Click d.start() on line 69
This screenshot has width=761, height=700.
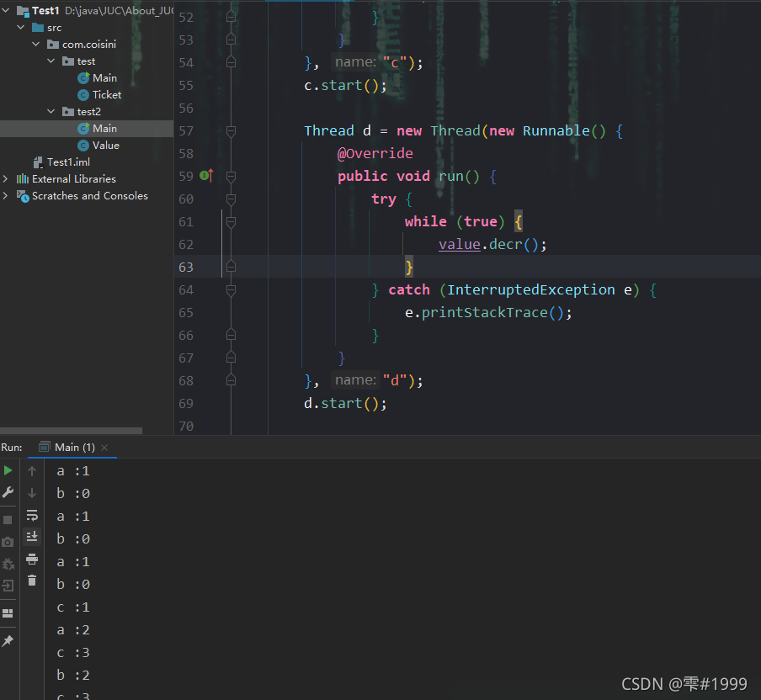[x=345, y=404]
